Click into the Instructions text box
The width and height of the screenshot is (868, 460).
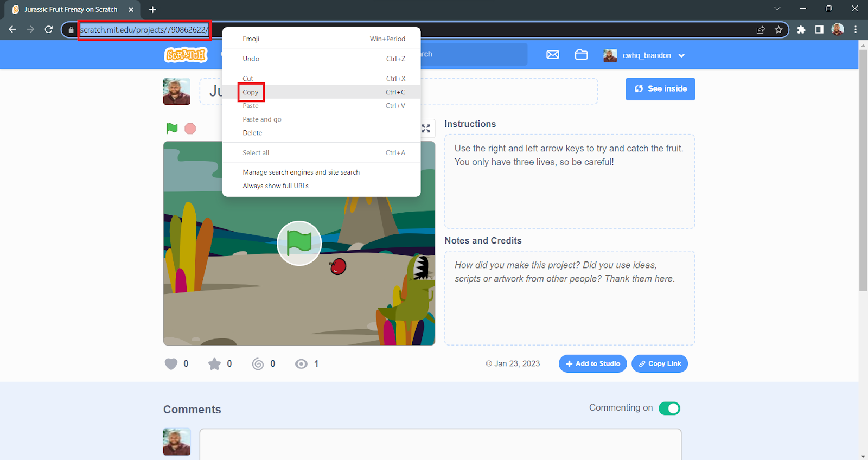click(570, 181)
